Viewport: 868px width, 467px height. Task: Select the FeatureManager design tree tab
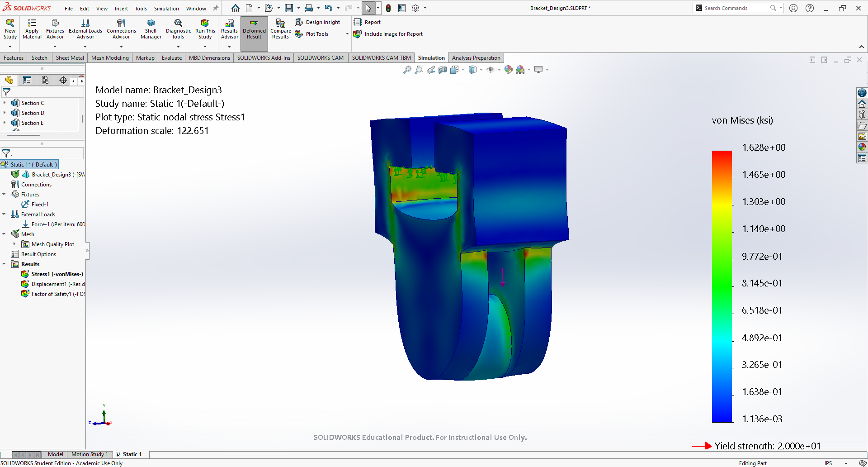click(x=9, y=81)
